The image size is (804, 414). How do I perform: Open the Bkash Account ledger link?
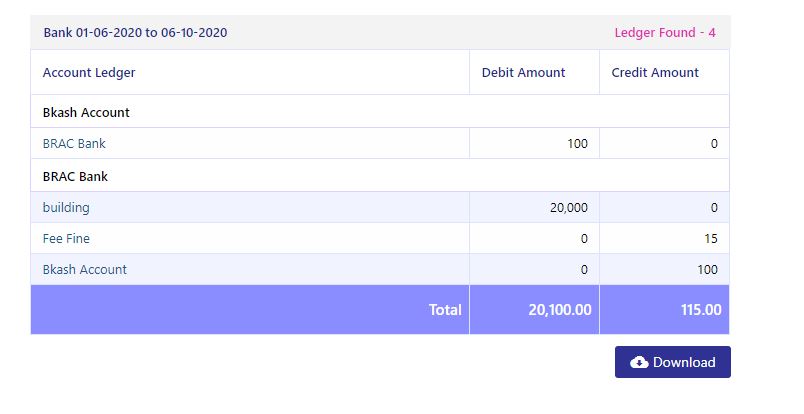pyautogui.click(x=85, y=270)
